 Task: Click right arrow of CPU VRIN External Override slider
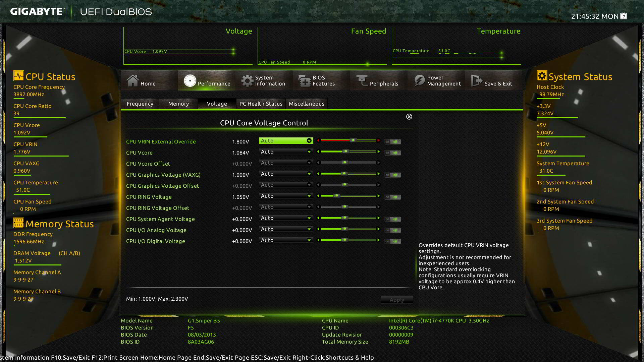click(378, 140)
